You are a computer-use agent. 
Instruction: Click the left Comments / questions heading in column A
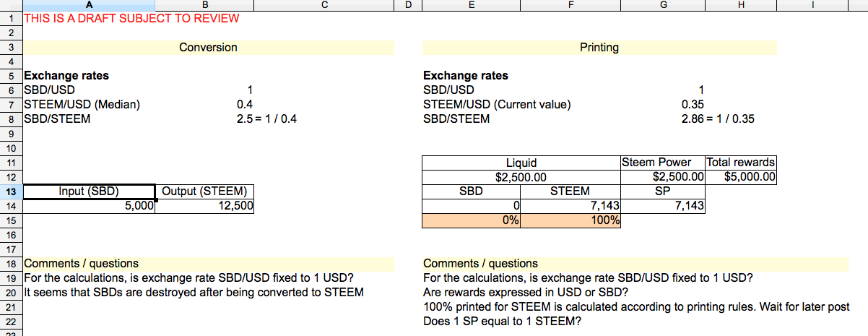click(82, 263)
